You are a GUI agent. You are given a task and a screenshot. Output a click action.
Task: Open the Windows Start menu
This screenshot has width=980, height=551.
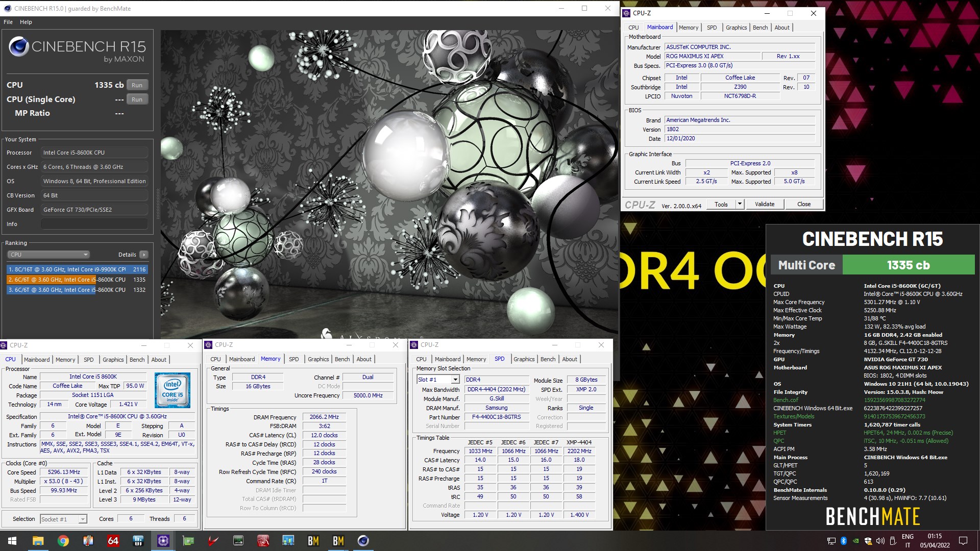pyautogui.click(x=12, y=541)
